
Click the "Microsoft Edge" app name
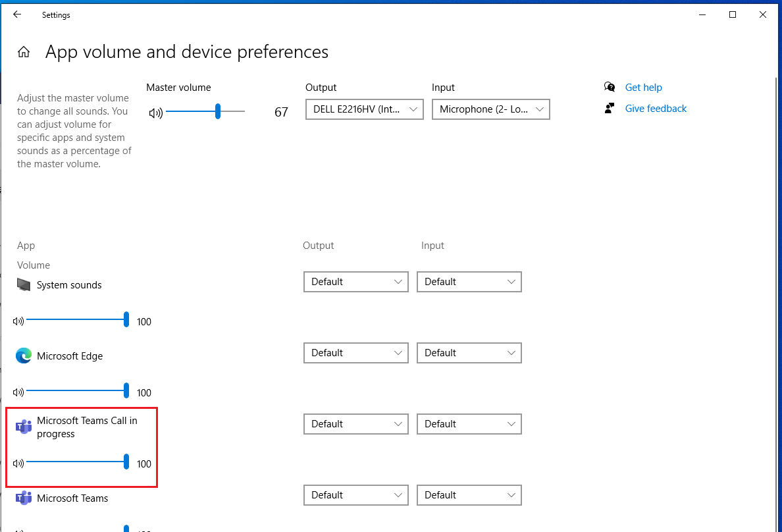[70, 356]
